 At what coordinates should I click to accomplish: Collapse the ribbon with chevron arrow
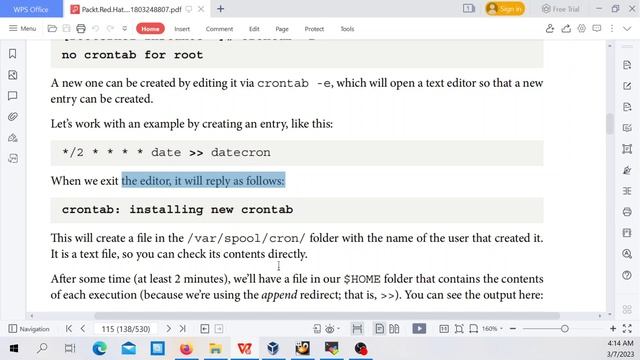627,29
